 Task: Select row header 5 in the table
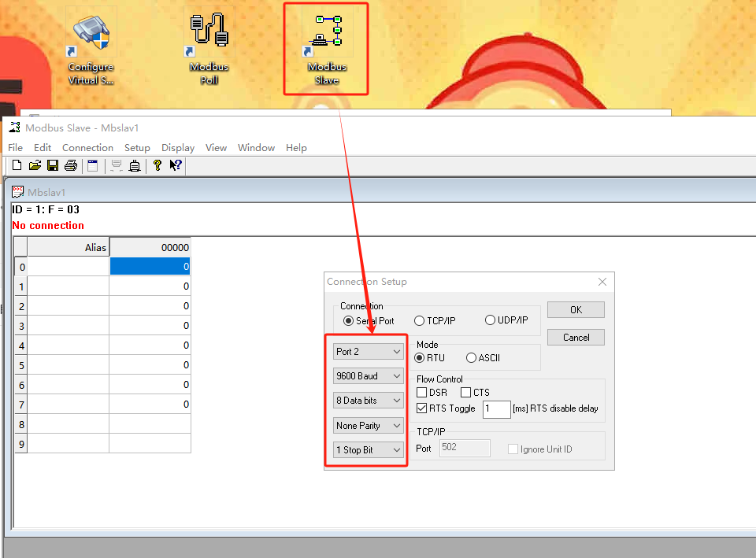(x=21, y=365)
